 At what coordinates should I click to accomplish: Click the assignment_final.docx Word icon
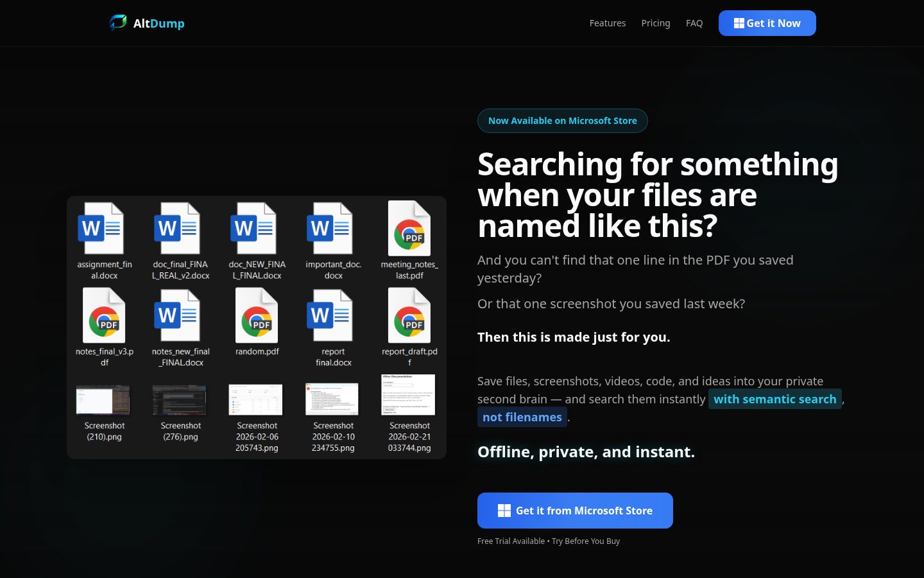tap(101, 229)
